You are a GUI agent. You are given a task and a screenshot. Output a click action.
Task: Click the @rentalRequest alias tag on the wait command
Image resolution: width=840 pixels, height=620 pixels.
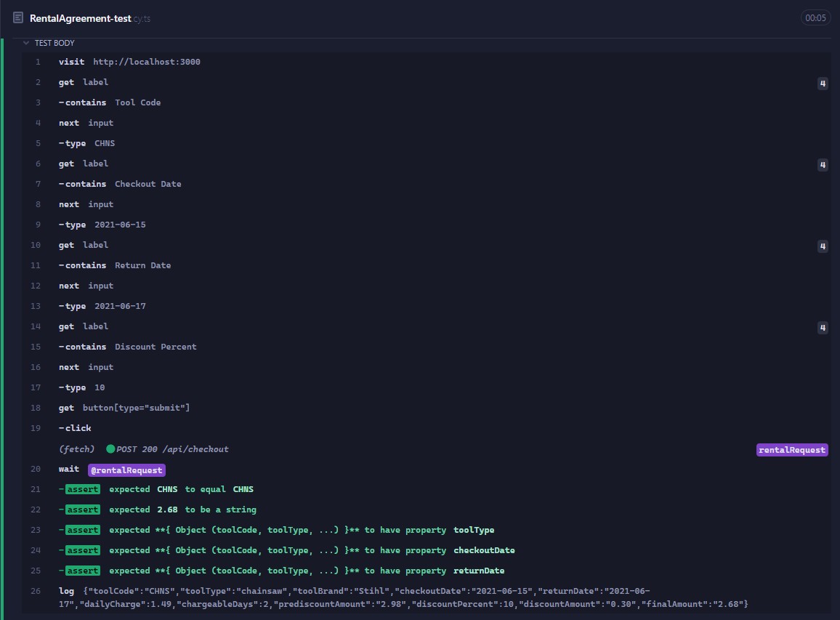tap(126, 470)
